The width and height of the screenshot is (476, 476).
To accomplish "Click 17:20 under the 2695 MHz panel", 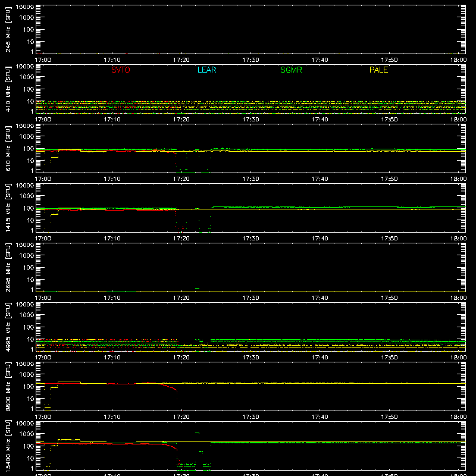I will click(181, 298).
